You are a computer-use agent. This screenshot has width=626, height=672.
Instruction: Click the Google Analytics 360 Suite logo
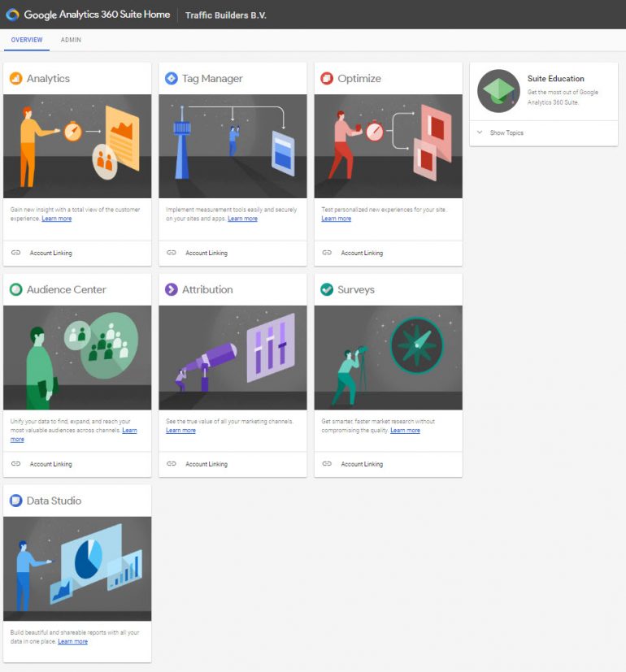[x=12, y=15]
